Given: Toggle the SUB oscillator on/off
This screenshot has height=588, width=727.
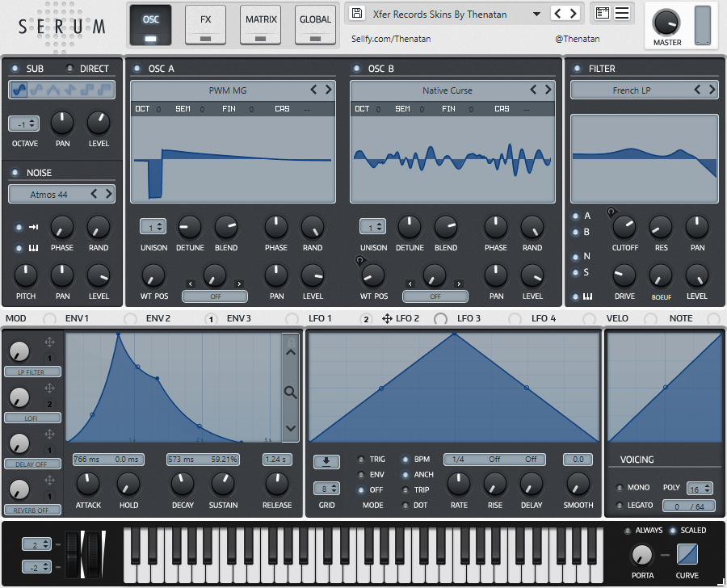Looking at the screenshot, I should [15, 69].
